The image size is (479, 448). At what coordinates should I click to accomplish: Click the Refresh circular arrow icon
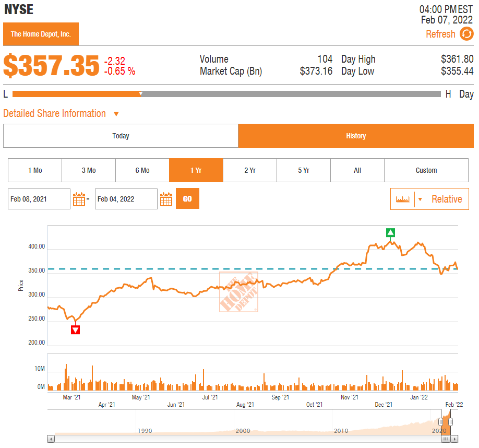coord(466,33)
